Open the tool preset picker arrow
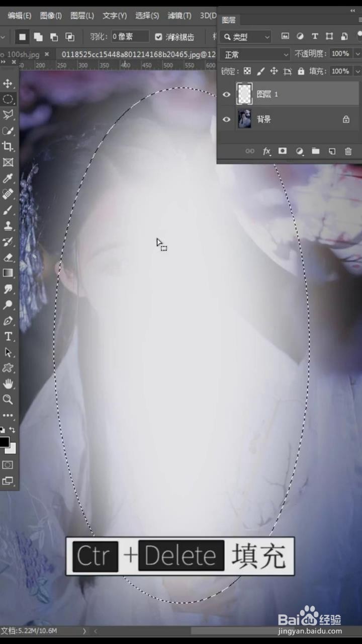This screenshot has width=362, height=644. point(3,37)
